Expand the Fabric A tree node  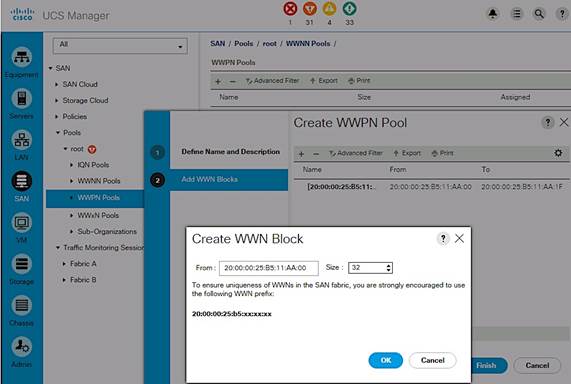pos(64,264)
